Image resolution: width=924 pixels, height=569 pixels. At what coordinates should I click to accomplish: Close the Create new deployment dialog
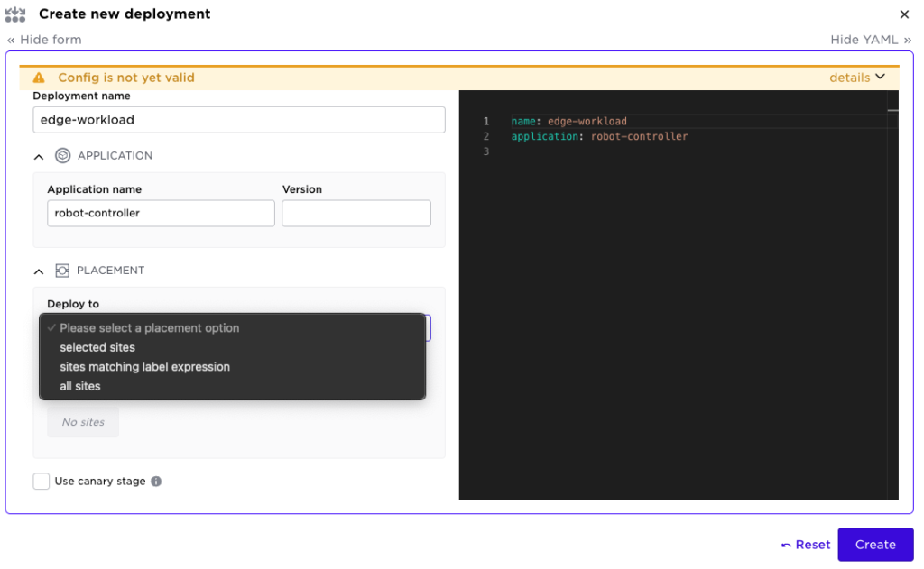(x=904, y=14)
